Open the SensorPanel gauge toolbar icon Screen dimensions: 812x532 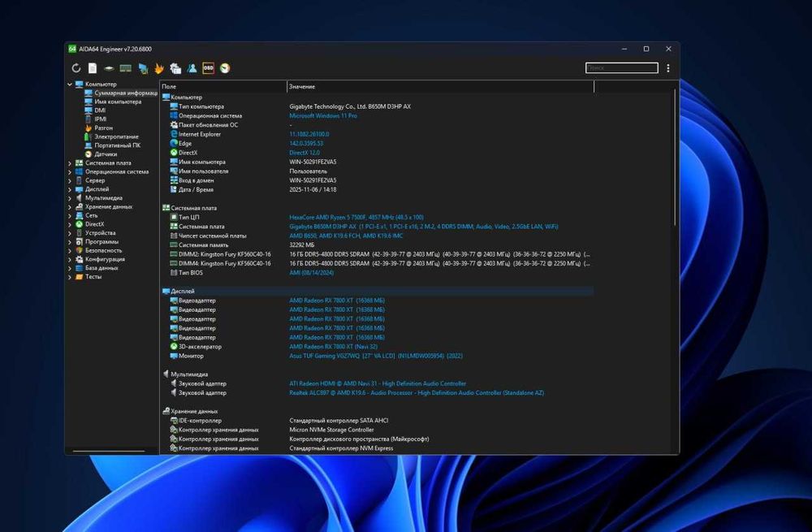(x=225, y=68)
